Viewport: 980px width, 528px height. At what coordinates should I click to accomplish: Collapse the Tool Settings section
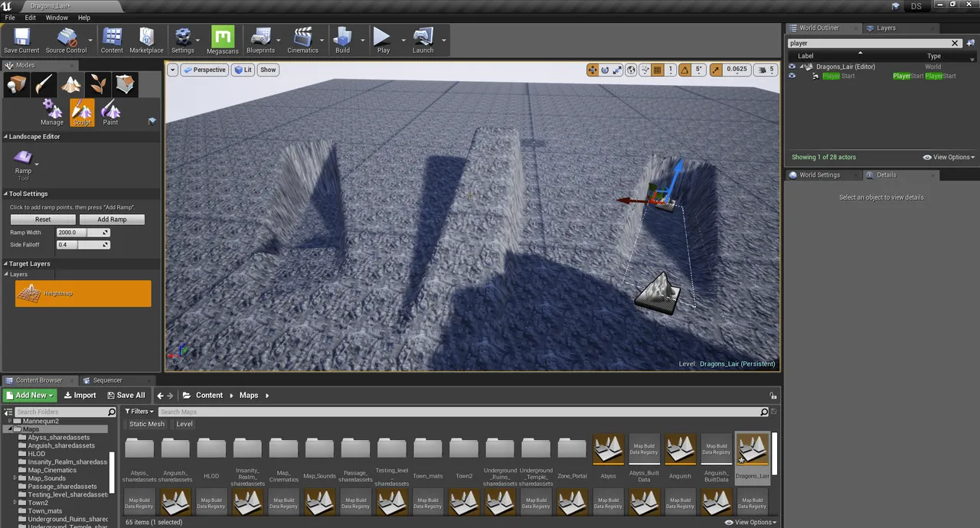coord(5,194)
